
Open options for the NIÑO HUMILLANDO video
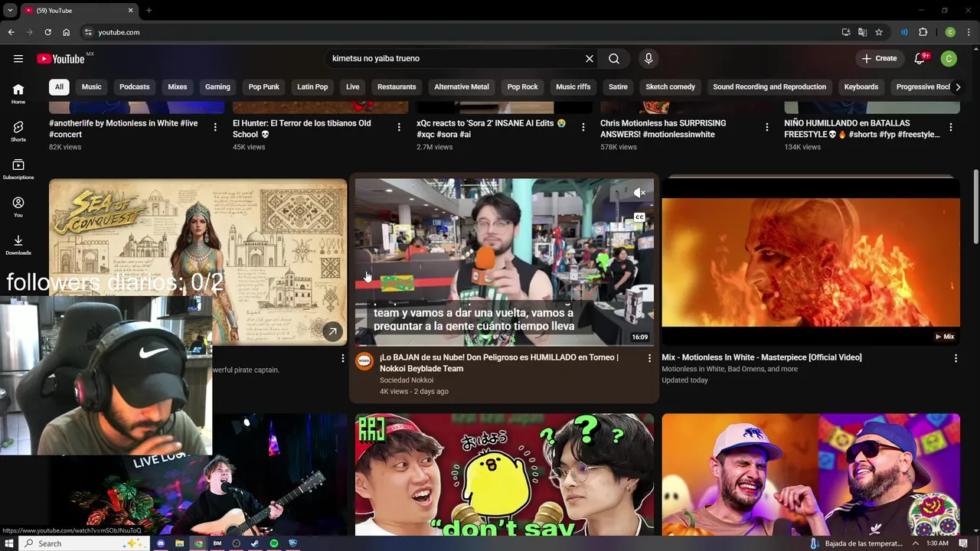pyautogui.click(x=950, y=127)
